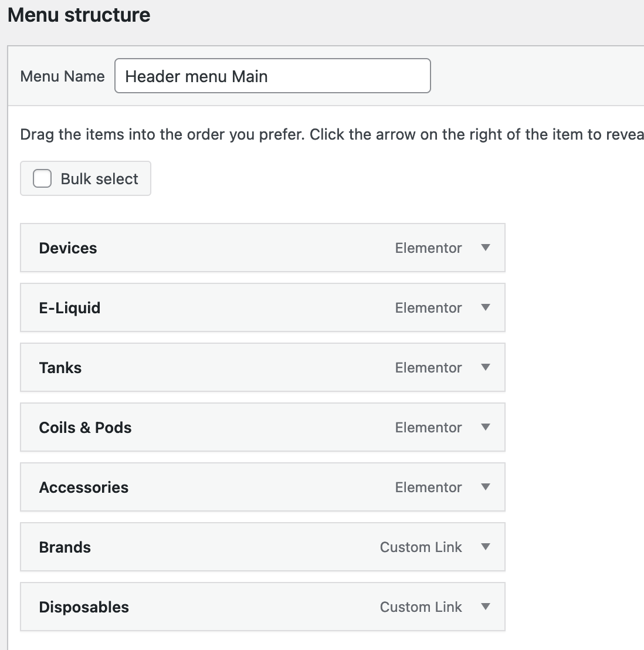Tick the Bulk select checkbox

[42, 178]
